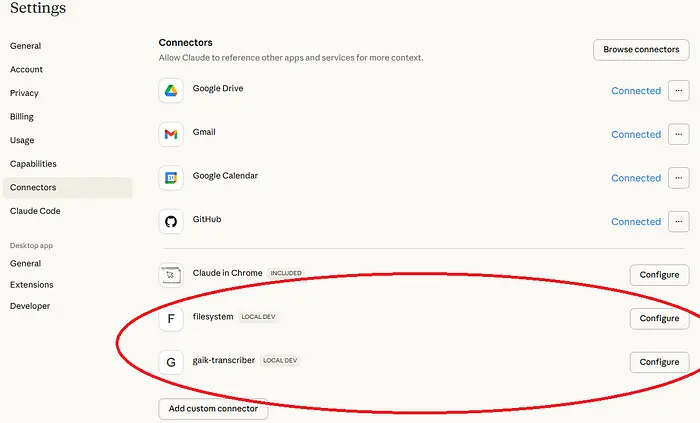This screenshot has width=700, height=423.
Task: Open Google Calendar more options menu
Action: [x=679, y=178]
